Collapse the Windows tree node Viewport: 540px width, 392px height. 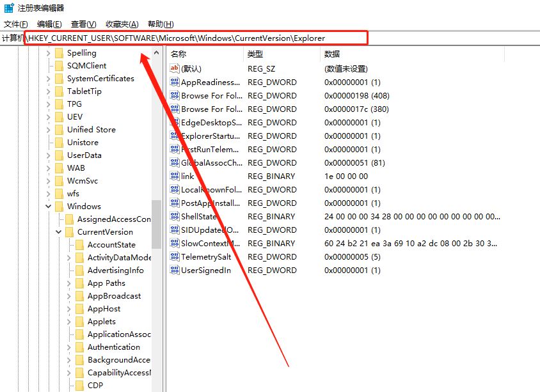[49, 206]
